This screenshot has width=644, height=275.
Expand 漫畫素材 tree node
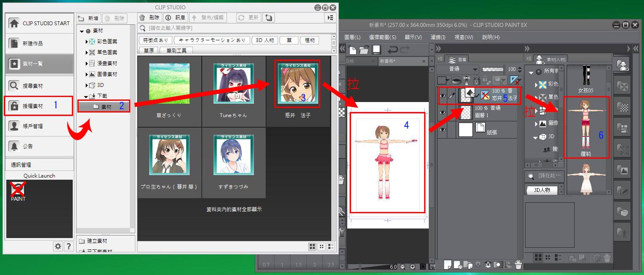pos(87,63)
